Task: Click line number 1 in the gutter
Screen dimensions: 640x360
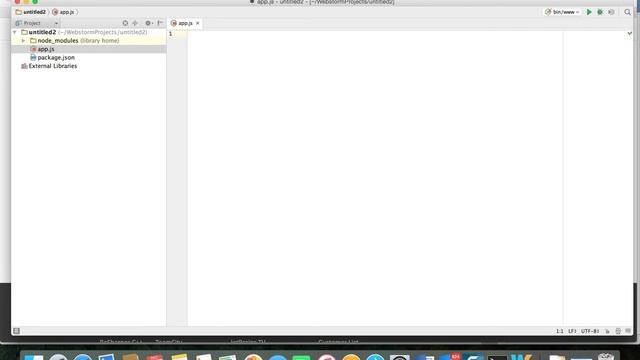Action: (171, 34)
